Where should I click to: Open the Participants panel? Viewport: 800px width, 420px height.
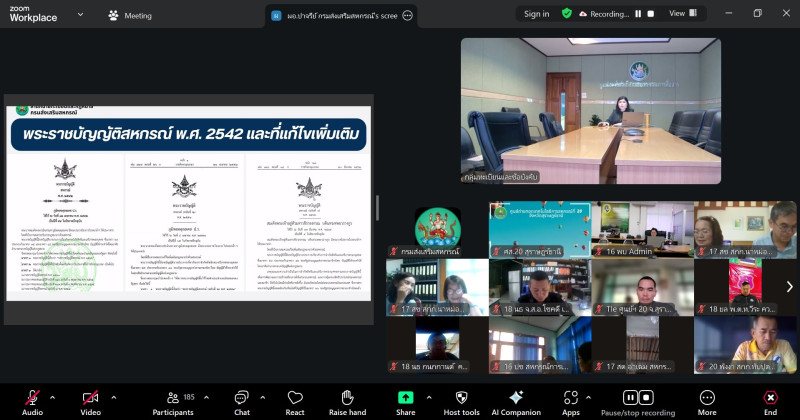173,398
